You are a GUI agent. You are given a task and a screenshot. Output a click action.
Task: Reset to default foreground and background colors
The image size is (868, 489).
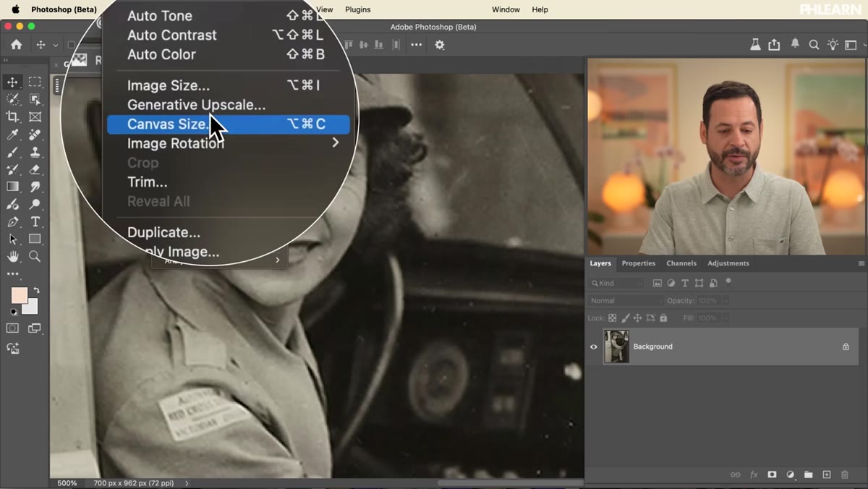click(x=13, y=312)
